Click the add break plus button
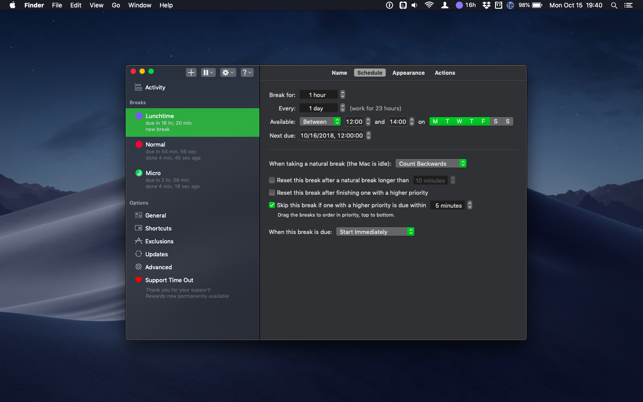The width and height of the screenshot is (643, 402). click(x=191, y=73)
